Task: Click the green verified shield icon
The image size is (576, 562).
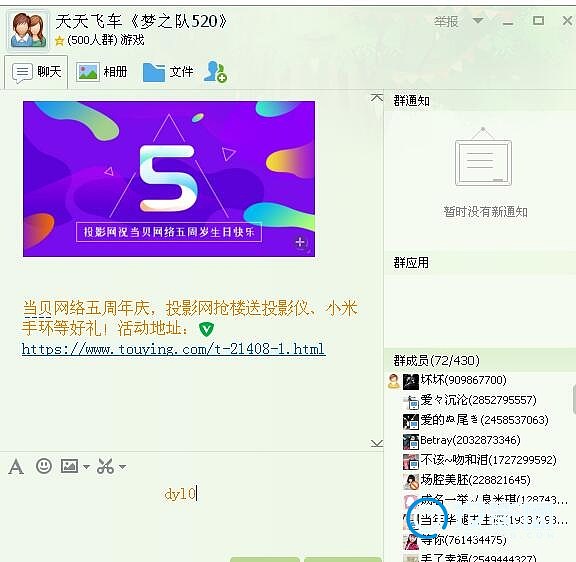Action: pyautogui.click(x=206, y=329)
